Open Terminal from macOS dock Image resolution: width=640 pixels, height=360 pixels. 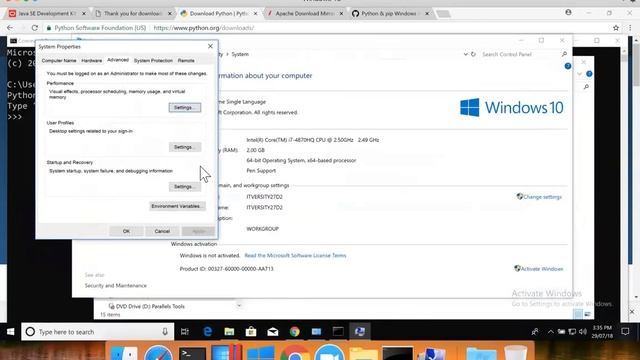pyautogui.click(x=192, y=353)
